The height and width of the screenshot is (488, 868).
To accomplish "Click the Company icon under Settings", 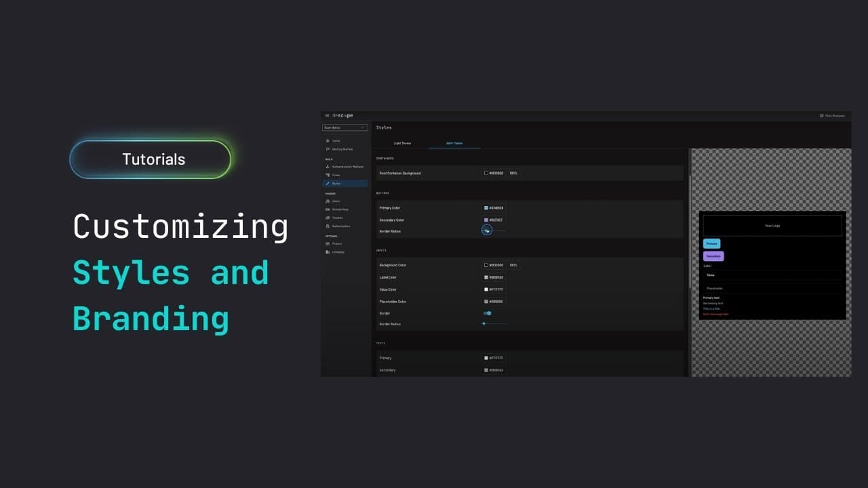I will click(328, 252).
